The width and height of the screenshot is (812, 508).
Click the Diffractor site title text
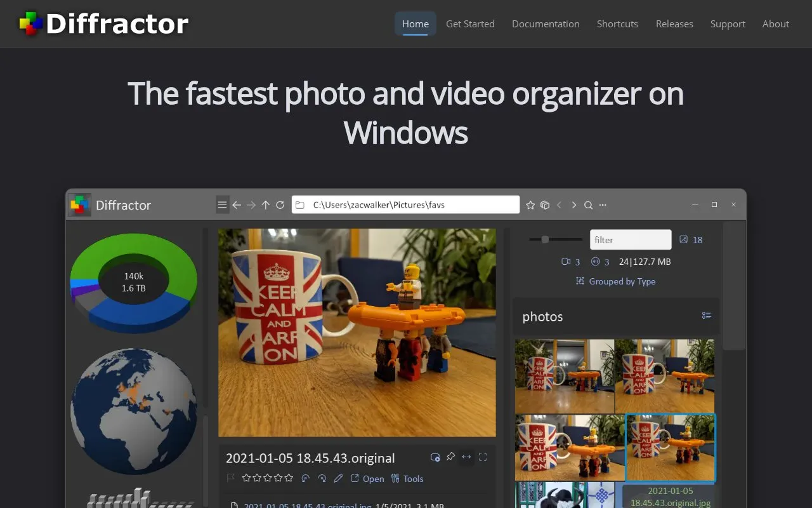(x=117, y=23)
